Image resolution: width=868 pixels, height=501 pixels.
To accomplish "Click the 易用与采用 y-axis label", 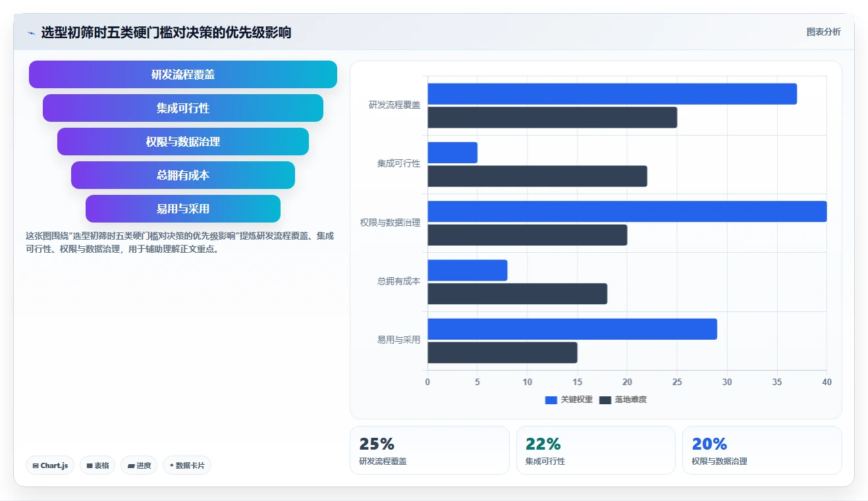I will pos(398,340).
